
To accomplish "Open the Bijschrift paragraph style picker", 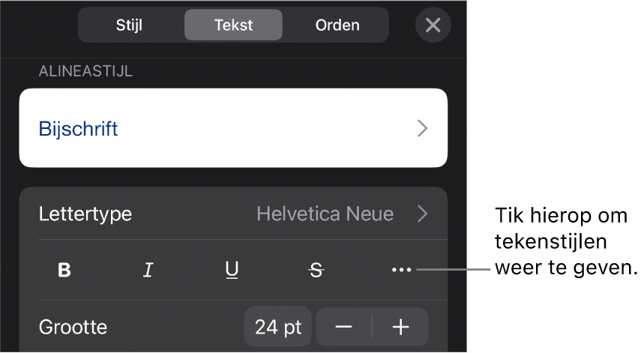I will [x=233, y=128].
